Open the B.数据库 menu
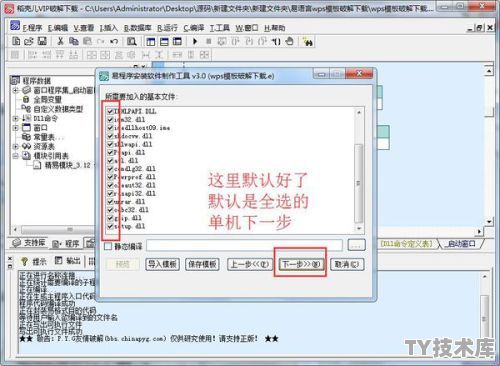 pos(138,28)
